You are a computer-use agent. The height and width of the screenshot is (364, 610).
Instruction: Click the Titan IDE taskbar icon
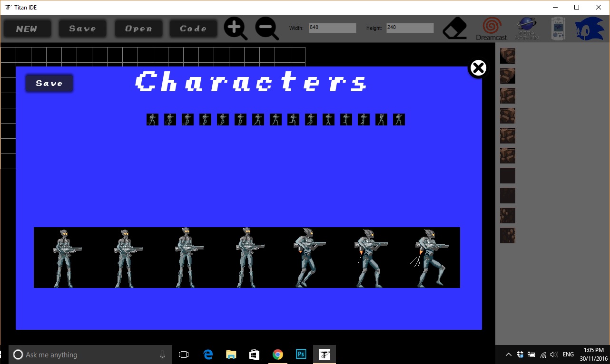[x=325, y=354]
